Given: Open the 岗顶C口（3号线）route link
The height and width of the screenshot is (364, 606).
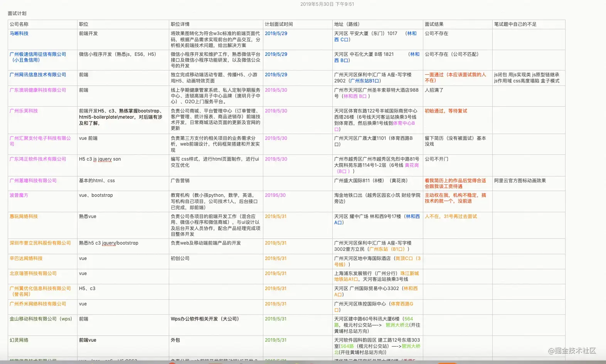Looking at the screenshot, I should pyautogui.click(x=377, y=262).
